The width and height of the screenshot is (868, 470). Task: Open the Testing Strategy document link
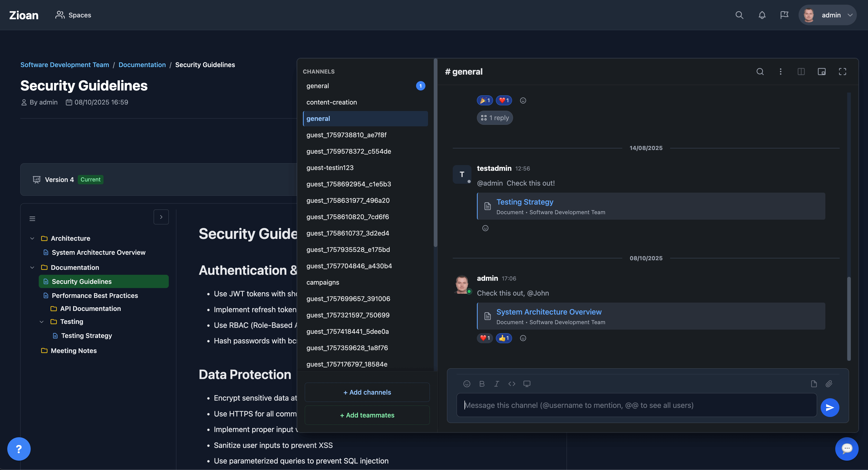point(525,202)
